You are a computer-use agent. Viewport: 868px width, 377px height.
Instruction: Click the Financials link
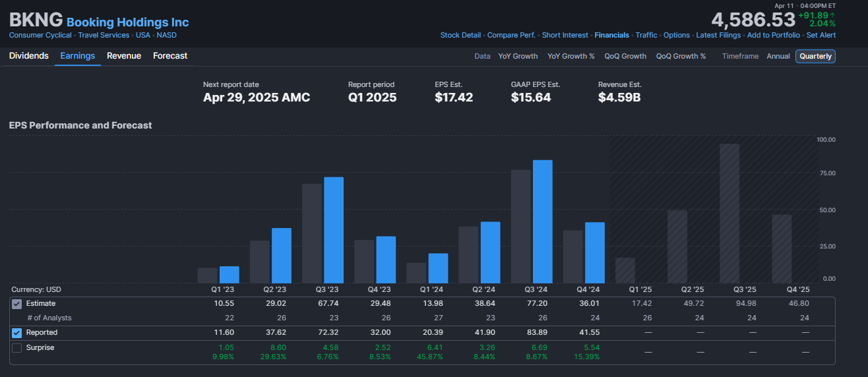click(611, 35)
